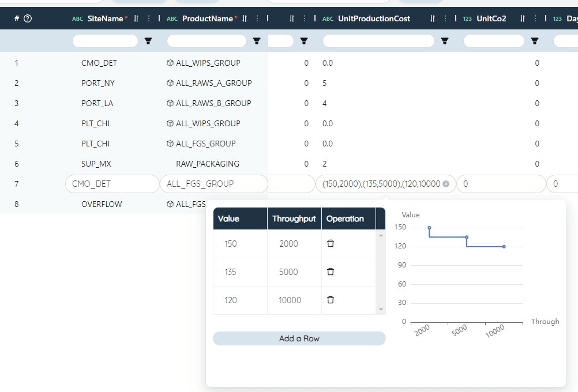The image size is (578, 392).
Task: Delete the 120 value row
Action: 331,300
